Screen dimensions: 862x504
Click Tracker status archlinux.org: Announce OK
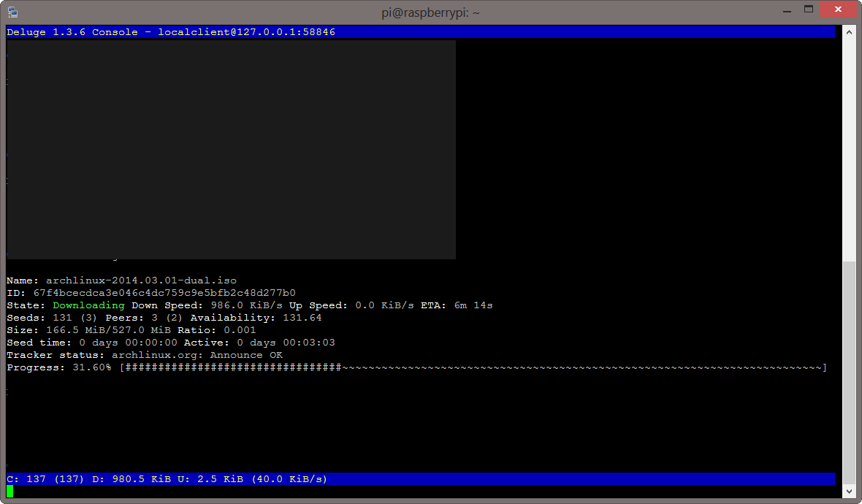coord(197,356)
